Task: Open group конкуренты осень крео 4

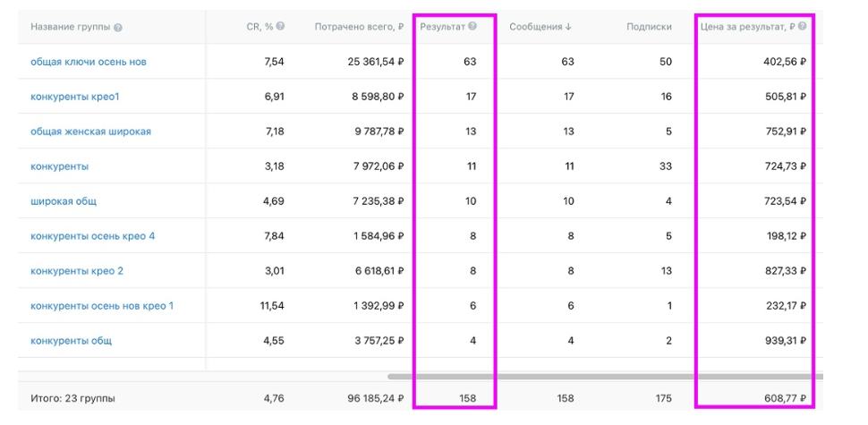Action: tap(92, 236)
